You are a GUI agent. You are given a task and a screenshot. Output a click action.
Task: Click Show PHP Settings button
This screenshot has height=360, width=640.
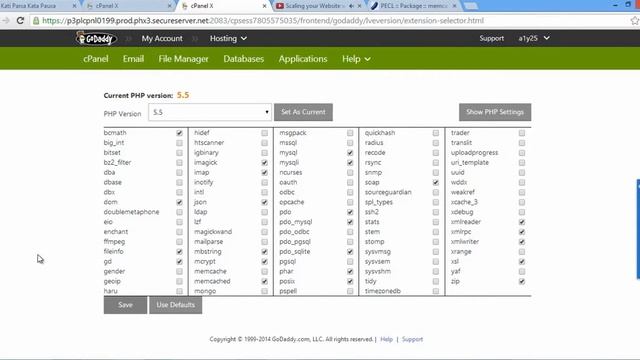pos(495,112)
